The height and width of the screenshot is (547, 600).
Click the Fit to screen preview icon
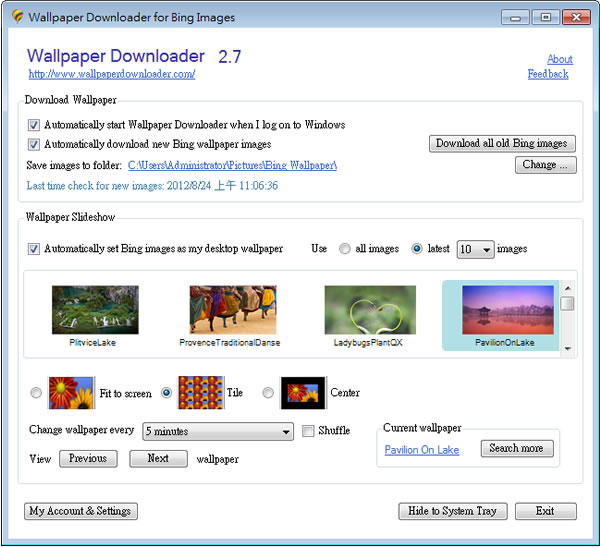(71, 393)
